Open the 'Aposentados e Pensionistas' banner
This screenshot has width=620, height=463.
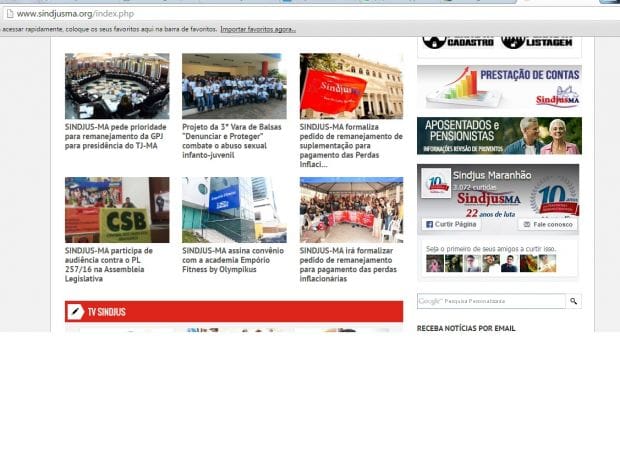(x=499, y=136)
